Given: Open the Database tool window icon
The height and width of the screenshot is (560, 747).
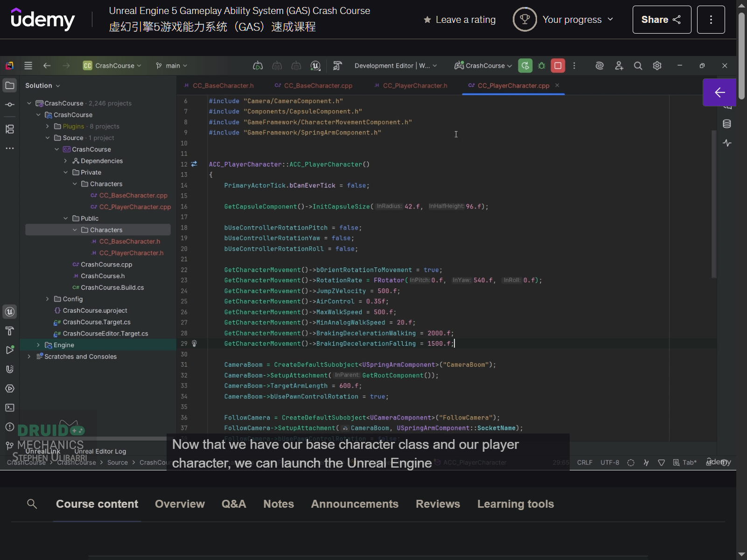Looking at the screenshot, I should click(727, 124).
